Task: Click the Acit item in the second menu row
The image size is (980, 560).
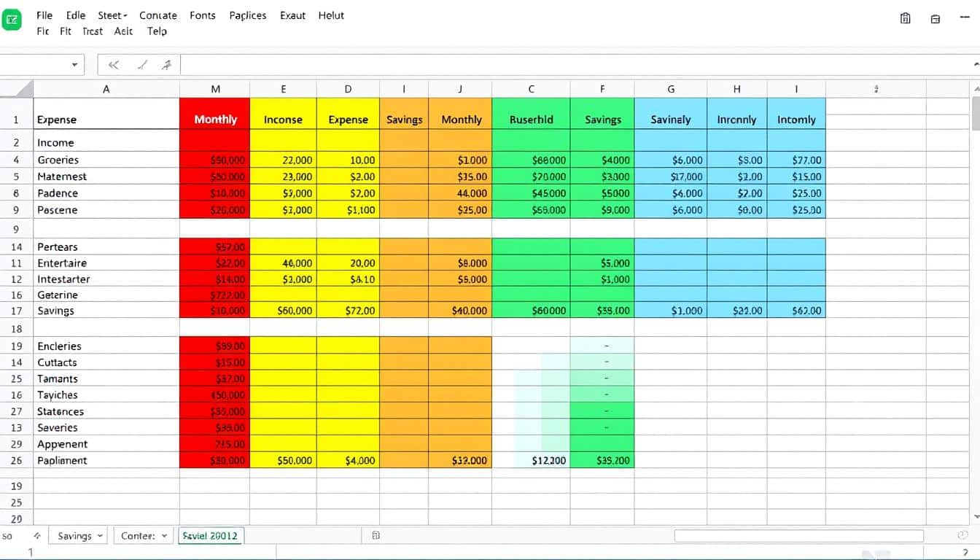Action: tap(124, 31)
